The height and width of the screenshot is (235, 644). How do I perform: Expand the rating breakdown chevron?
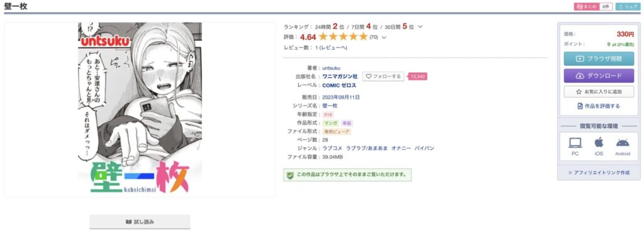click(x=384, y=37)
